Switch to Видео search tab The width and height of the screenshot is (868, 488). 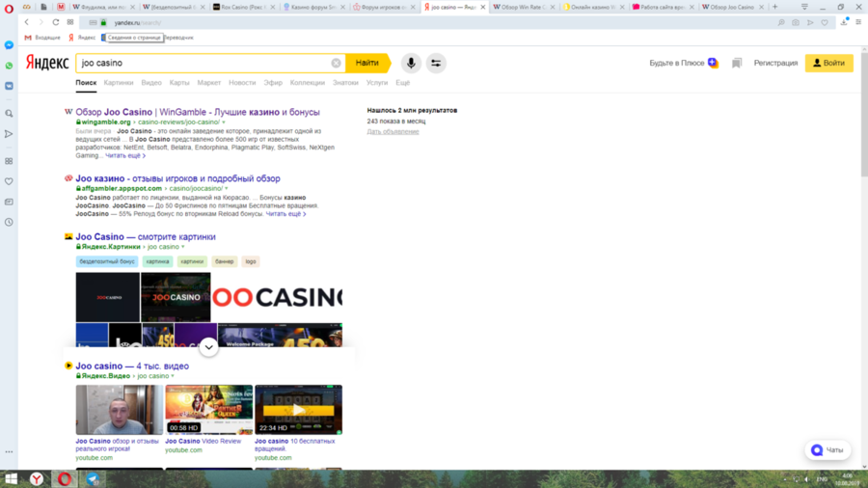[151, 82]
